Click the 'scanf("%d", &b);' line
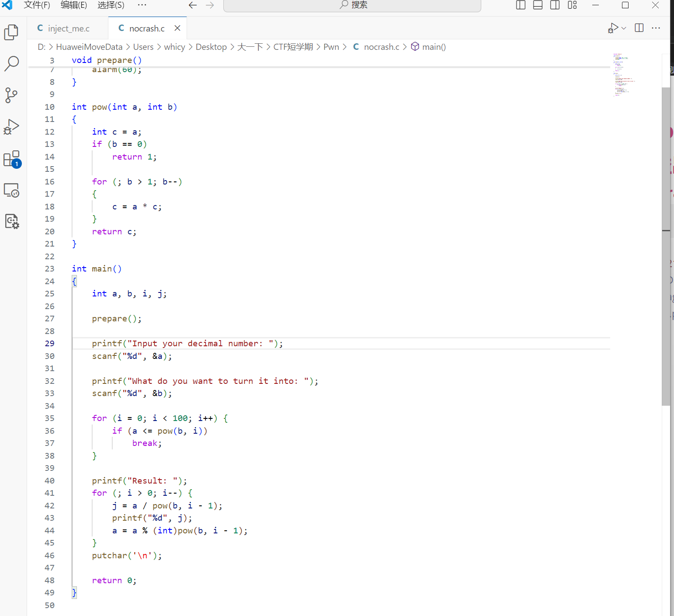674x616 pixels. pyautogui.click(x=132, y=393)
